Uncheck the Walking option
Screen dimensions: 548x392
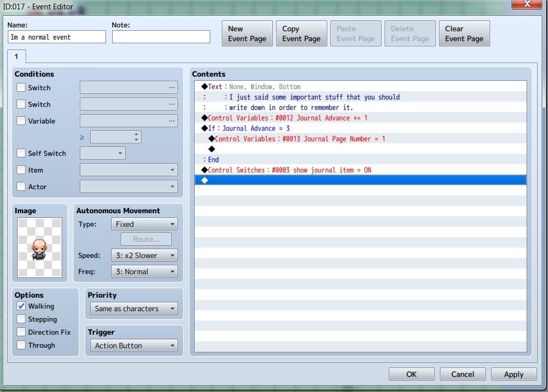tap(21, 306)
